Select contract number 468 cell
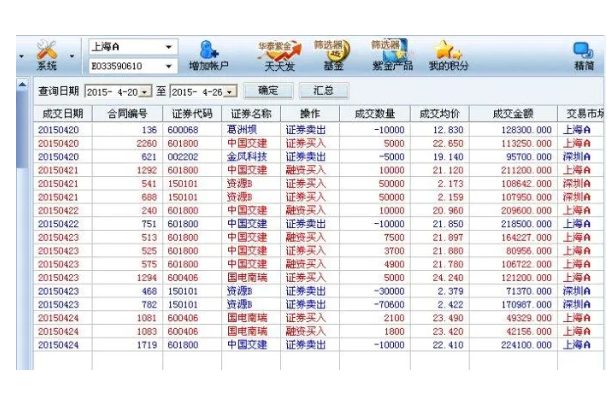613x409 pixels. pos(127,291)
